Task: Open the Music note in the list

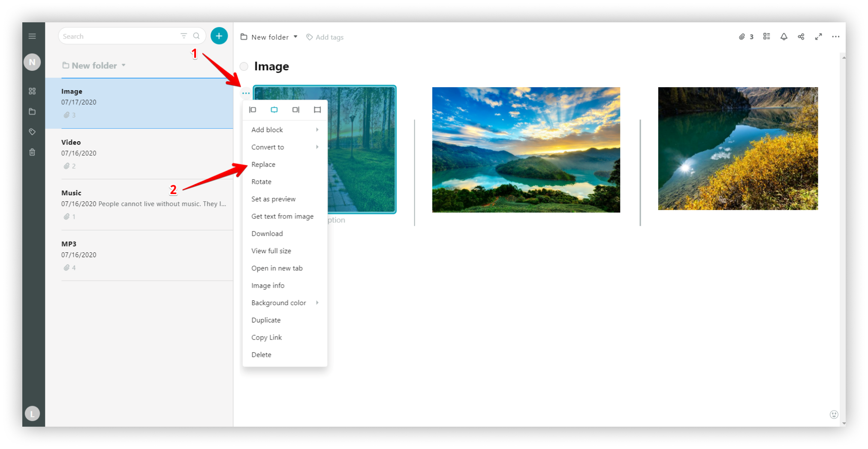Action: 139,204
